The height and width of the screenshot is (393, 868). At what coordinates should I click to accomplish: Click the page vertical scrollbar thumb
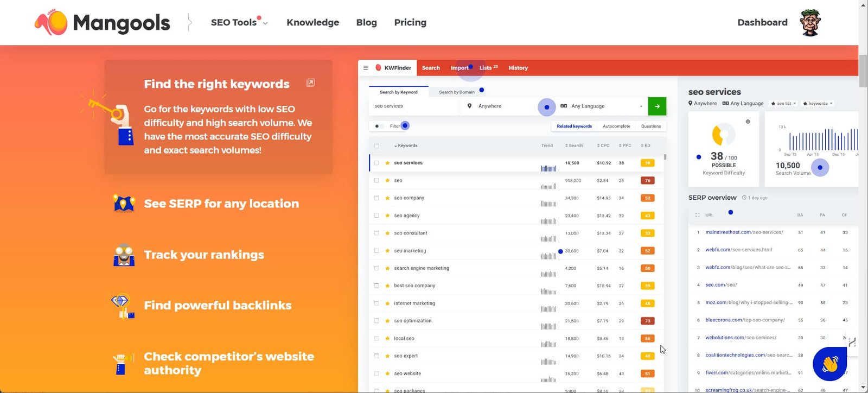click(x=863, y=71)
